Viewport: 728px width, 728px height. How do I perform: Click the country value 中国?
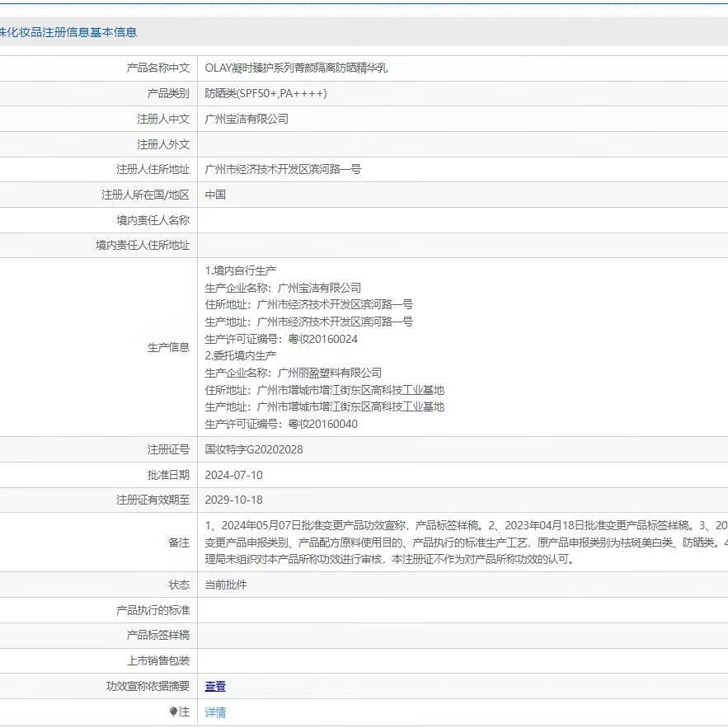click(215, 195)
